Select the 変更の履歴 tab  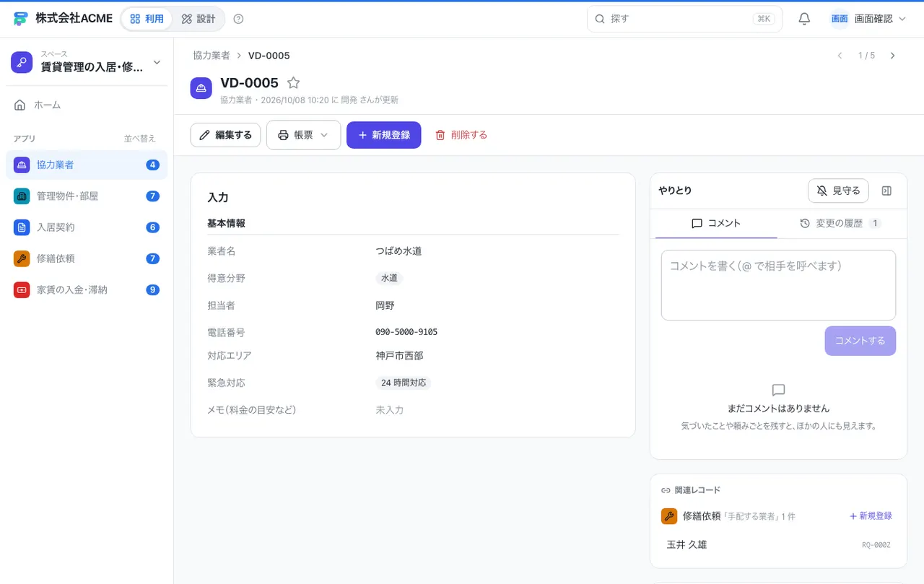pyautogui.click(x=840, y=224)
